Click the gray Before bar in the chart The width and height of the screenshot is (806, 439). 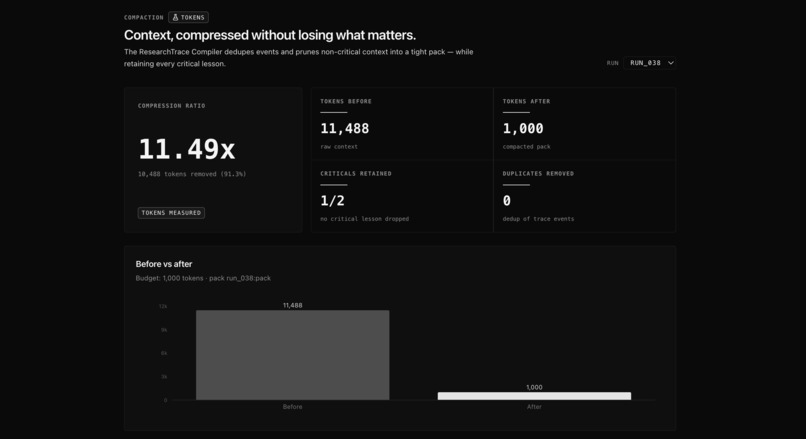tap(292, 355)
